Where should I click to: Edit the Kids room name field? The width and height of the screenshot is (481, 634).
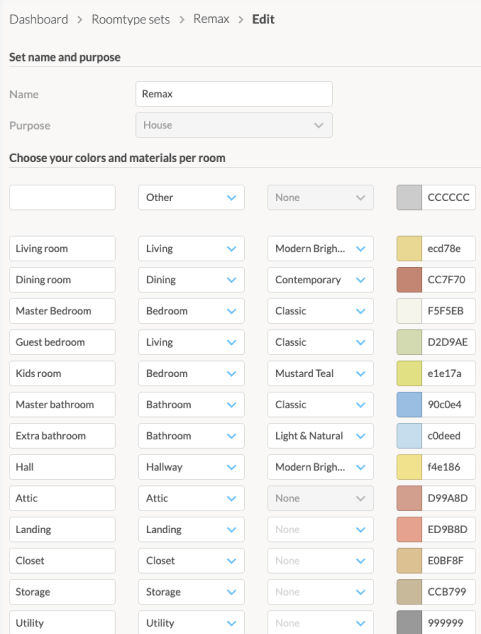click(x=62, y=373)
